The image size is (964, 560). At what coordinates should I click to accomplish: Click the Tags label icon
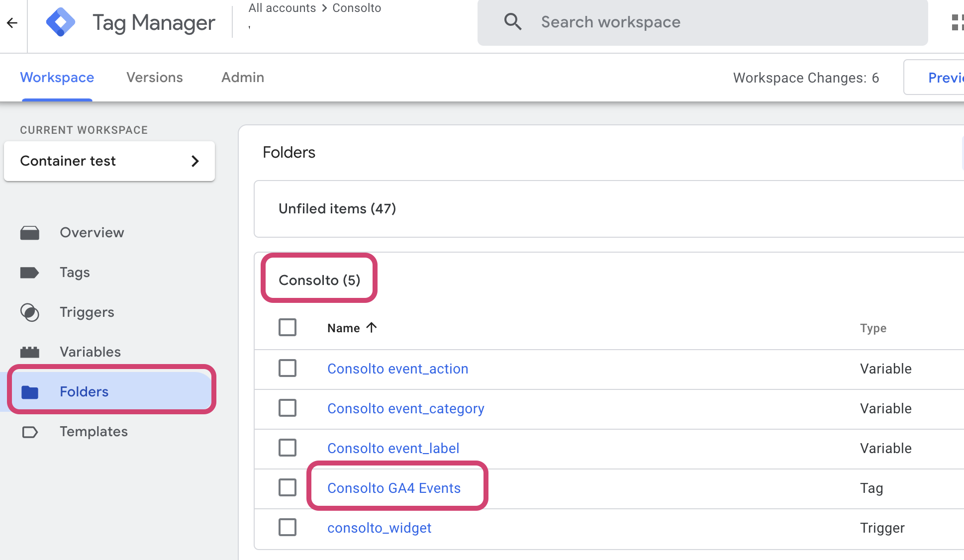29,273
